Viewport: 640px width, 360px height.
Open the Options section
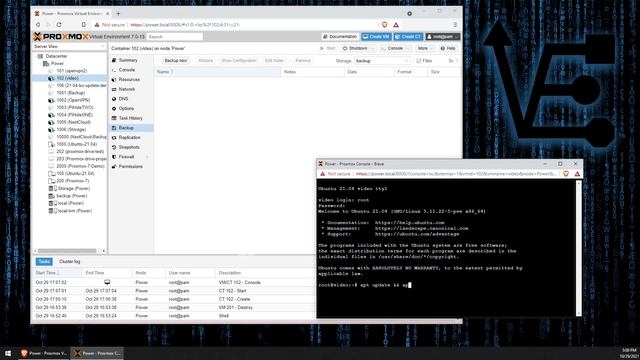[131, 109]
